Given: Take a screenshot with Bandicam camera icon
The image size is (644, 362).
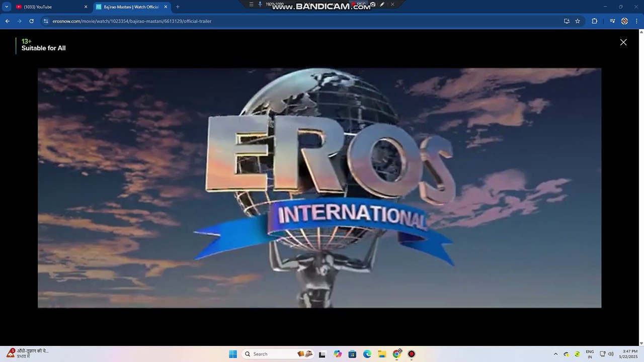Looking at the screenshot, I should [373, 4].
